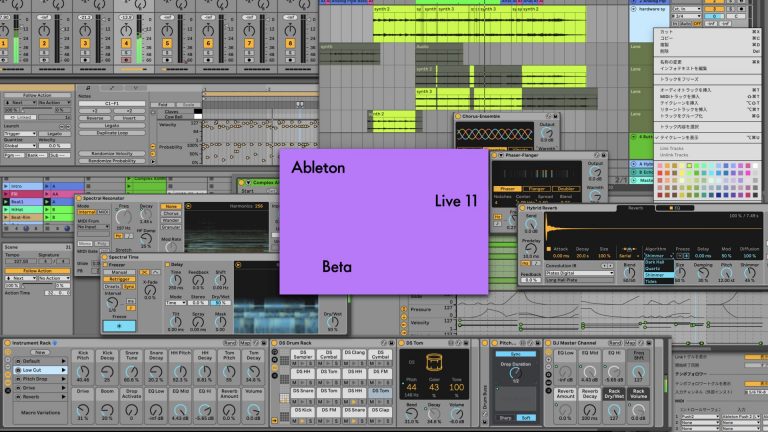Screen dimensions: 768x432
Task: Click track 1 activator button in mixer
Action: point(3,44)
